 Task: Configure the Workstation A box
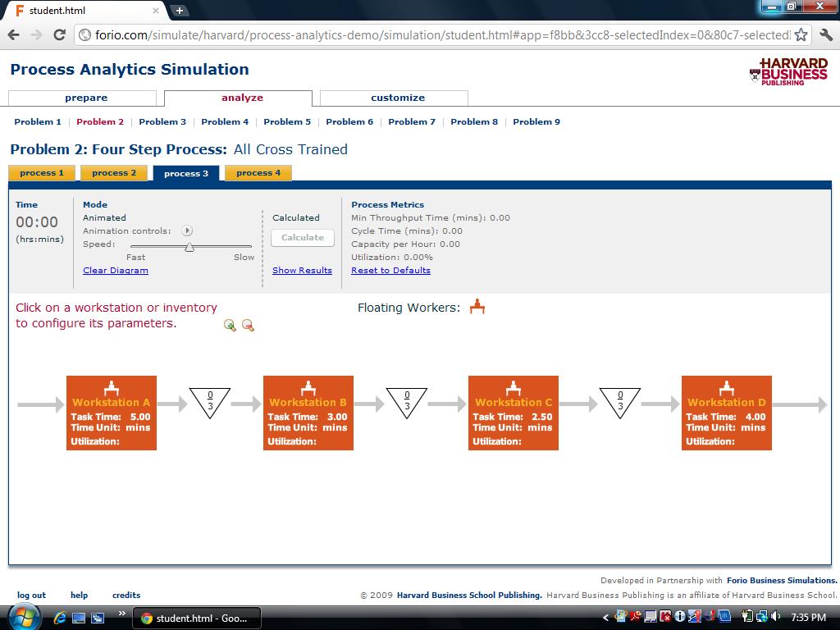click(112, 413)
